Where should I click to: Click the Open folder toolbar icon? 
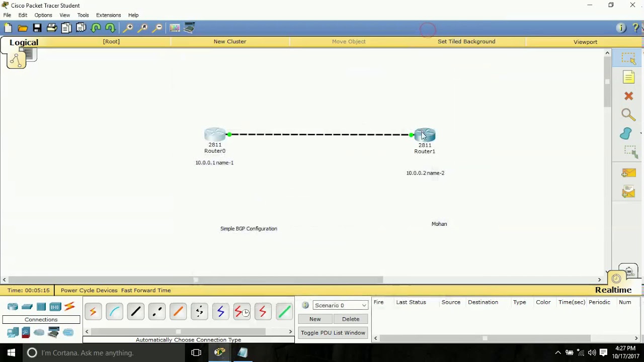click(x=23, y=28)
